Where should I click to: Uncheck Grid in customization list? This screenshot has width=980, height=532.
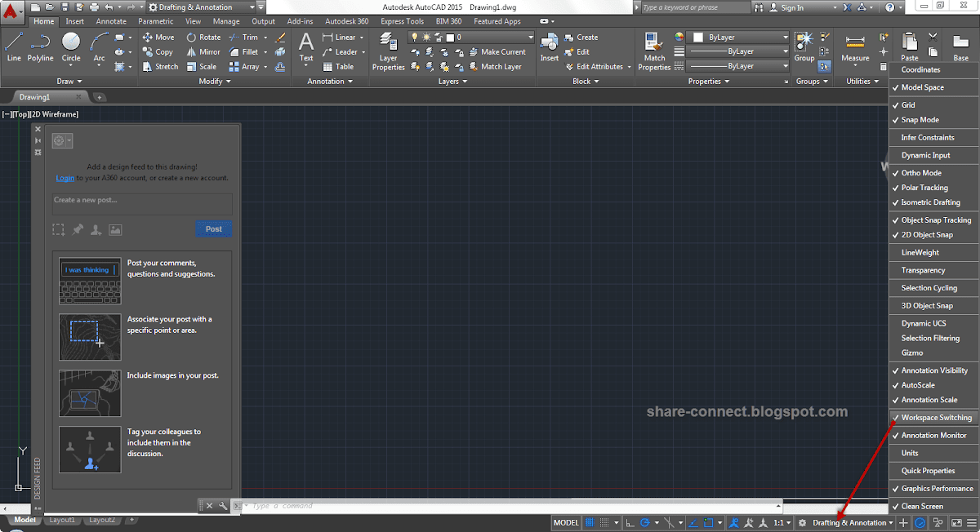(933, 105)
